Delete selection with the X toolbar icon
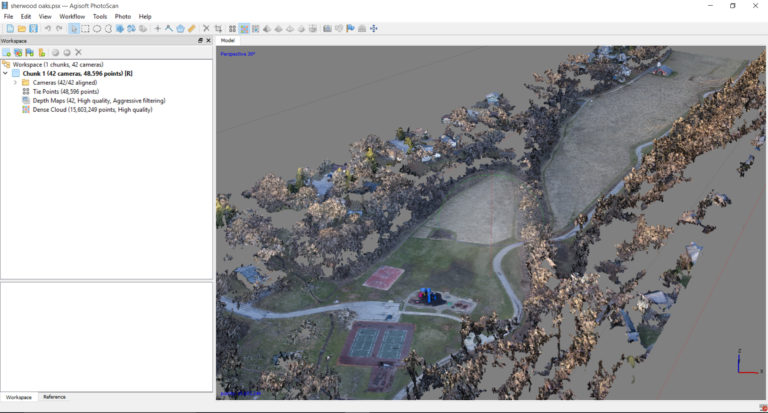Screen dimensions: 768x413 tap(206, 28)
